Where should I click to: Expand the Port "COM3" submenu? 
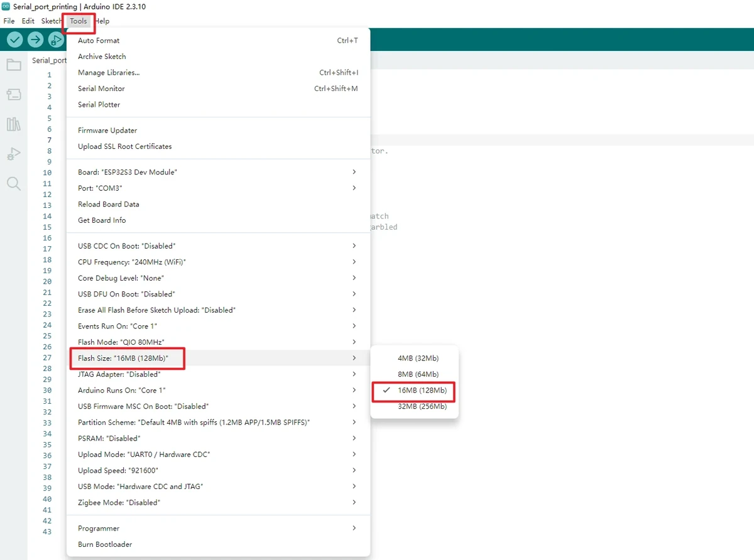click(219, 188)
